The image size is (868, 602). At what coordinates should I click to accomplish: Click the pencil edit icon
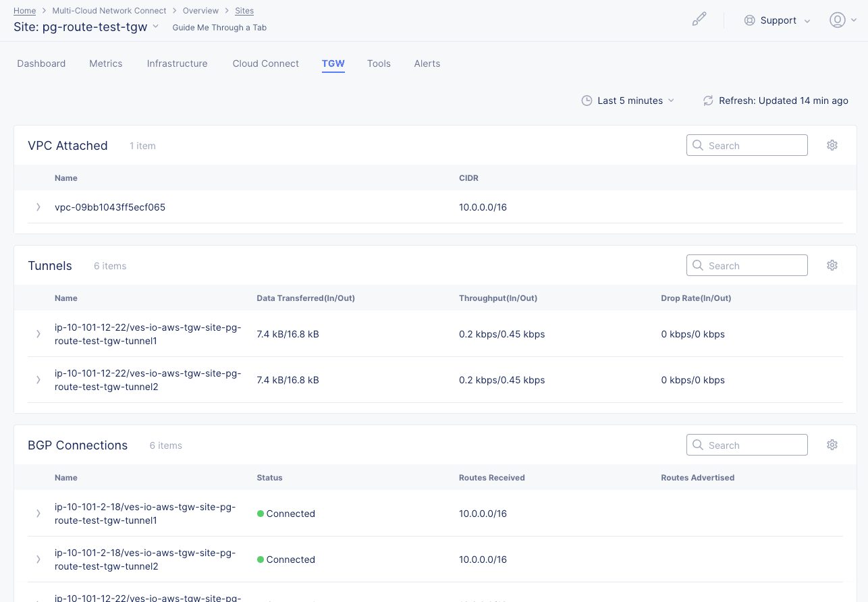699,20
